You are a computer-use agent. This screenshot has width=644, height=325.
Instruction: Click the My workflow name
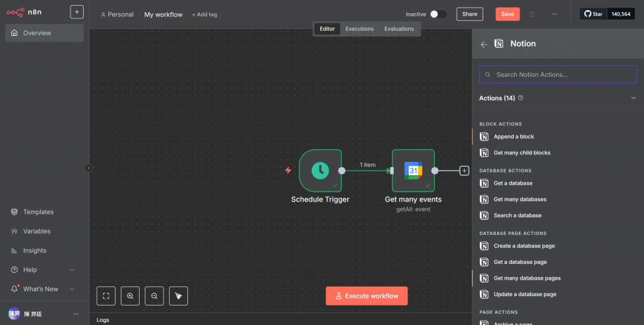tap(163, 14)
